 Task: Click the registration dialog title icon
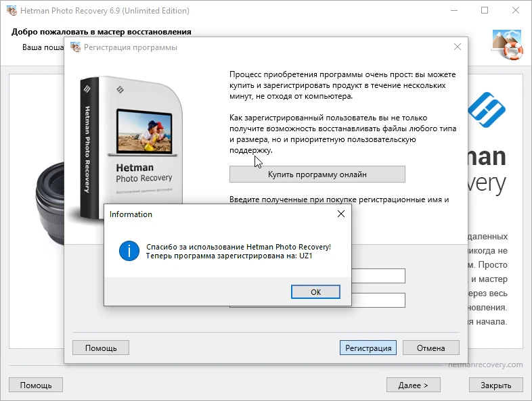[75, 47]
